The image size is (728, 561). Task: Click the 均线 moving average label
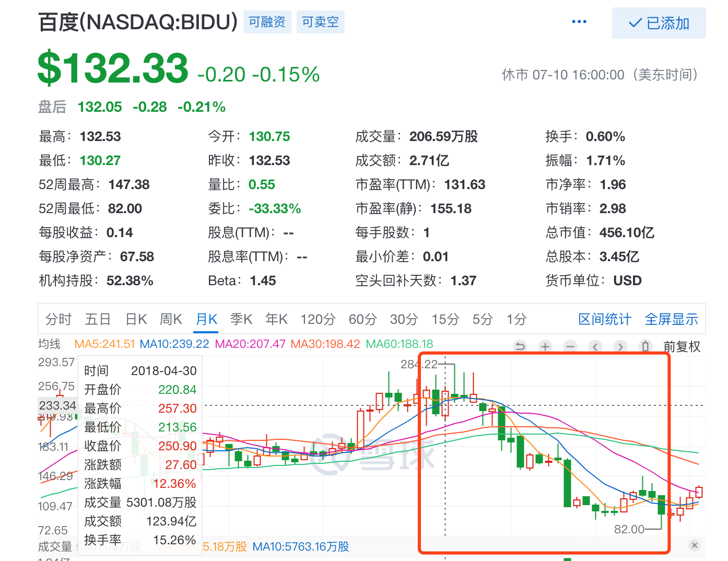point(50,344)
